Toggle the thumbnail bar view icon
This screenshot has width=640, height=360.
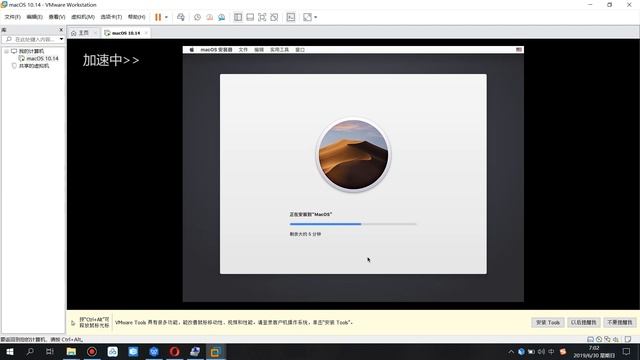point(250,17)
